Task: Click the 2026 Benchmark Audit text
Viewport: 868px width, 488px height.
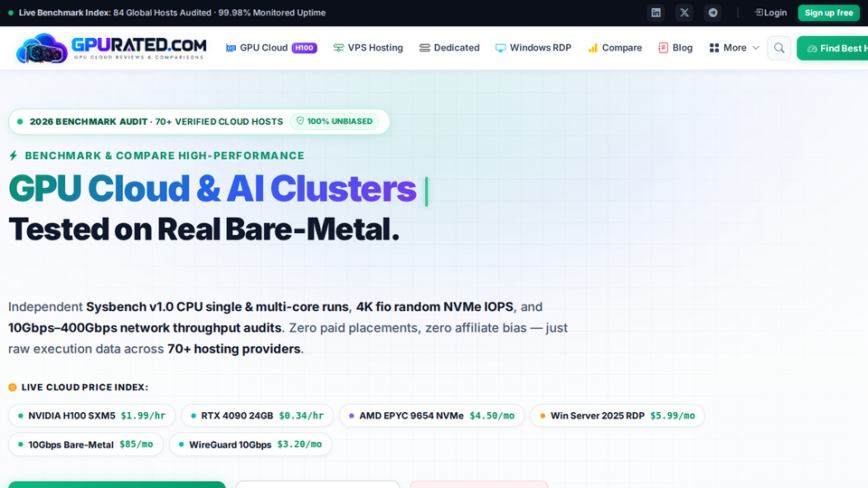Action: pos(89,122)
